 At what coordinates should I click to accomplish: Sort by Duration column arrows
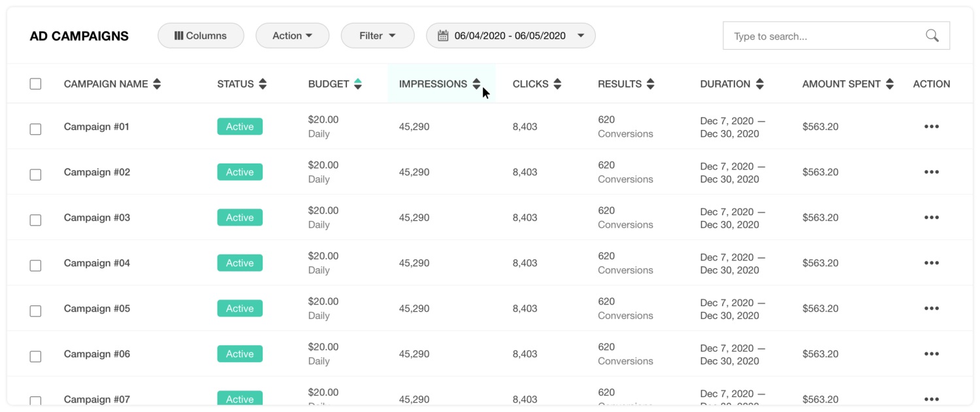[760, 84]
